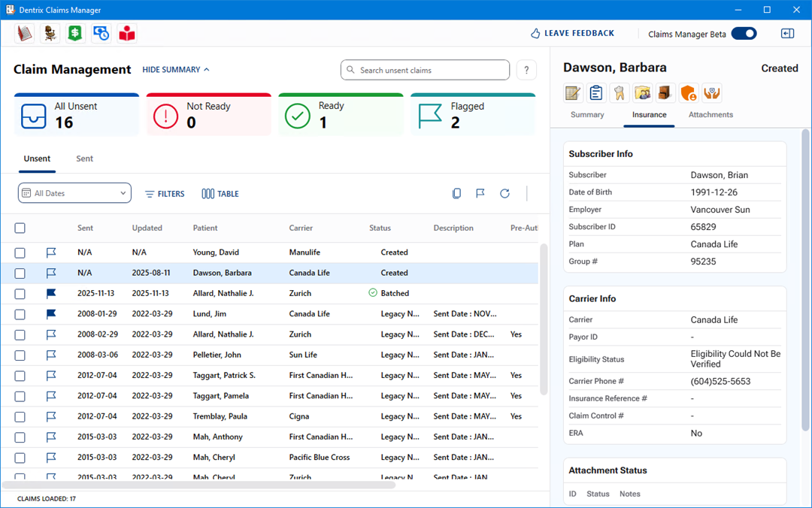This screenshot has width=812, height=508.
Task: Check the box for Young, David claim
Action: click(x=20, y=252)
